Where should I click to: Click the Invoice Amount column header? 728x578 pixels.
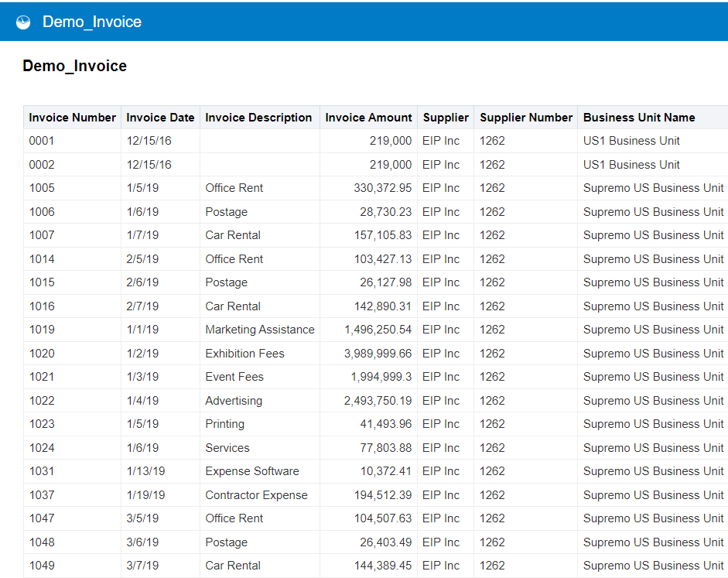coord(369,118)
